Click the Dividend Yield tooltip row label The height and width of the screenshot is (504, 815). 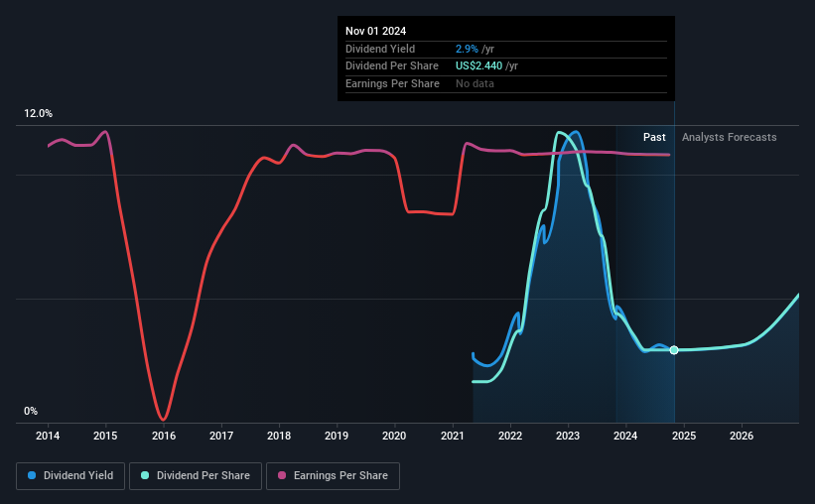click(x=380, y=49)
